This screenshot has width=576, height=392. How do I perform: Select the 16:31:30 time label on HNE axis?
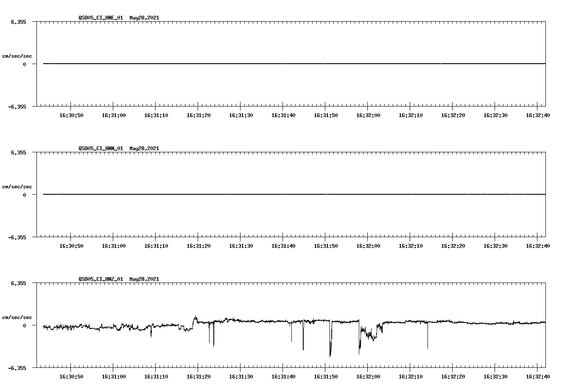[241, 115]
